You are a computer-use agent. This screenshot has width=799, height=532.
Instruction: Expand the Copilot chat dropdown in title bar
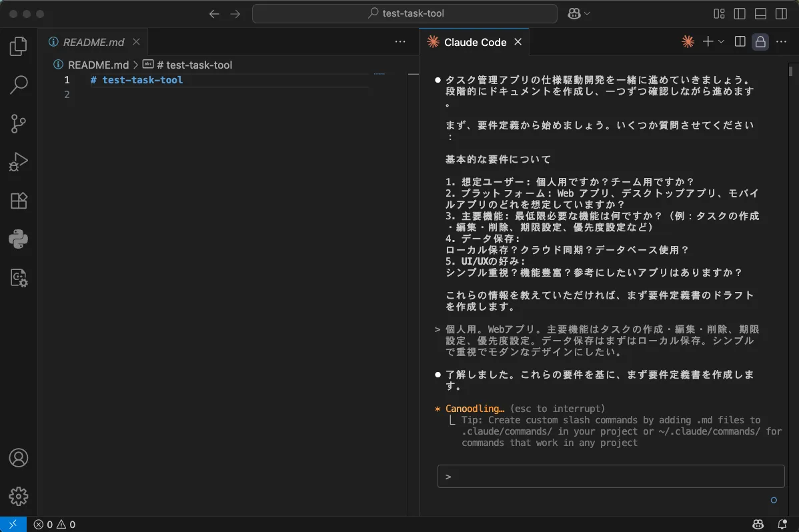(587, 14)
